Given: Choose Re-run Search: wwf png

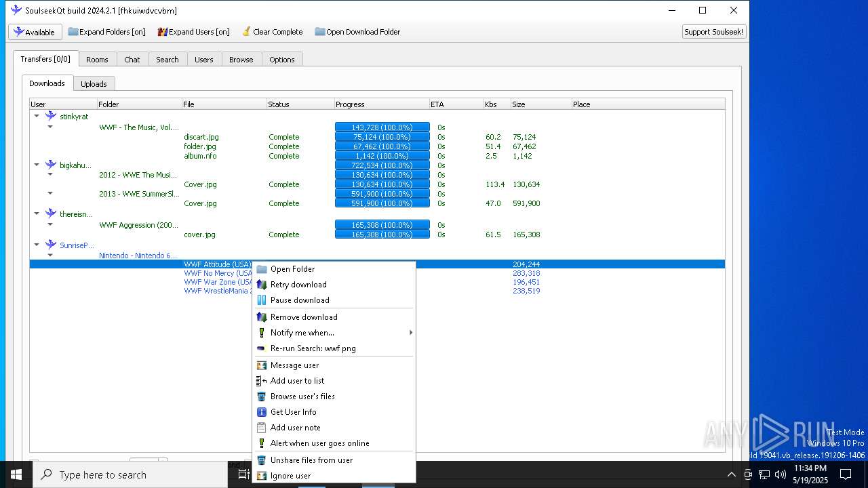Looking at the screenshot, I should (334, 348).
